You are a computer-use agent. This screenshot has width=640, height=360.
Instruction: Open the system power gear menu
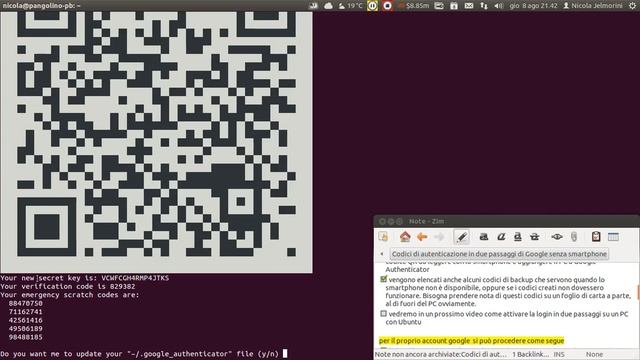tap(633, 6)
